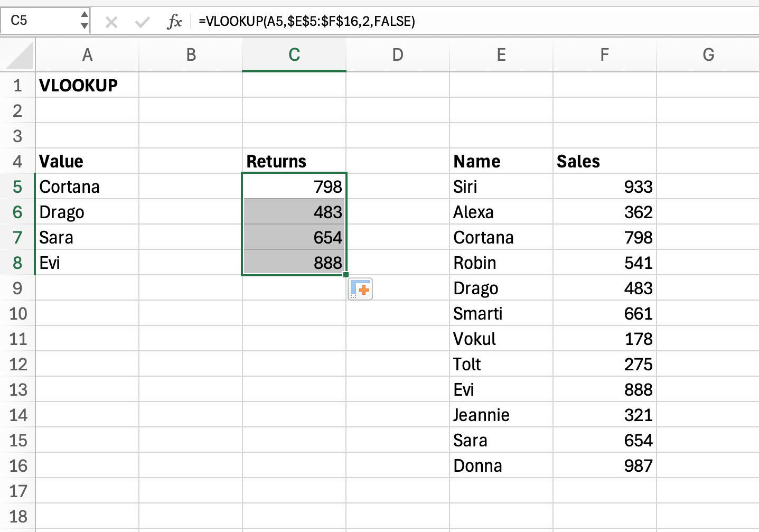Viewport: 759px width, 532px height.
Task: Select row 4 header
Action: click(17, 161)
